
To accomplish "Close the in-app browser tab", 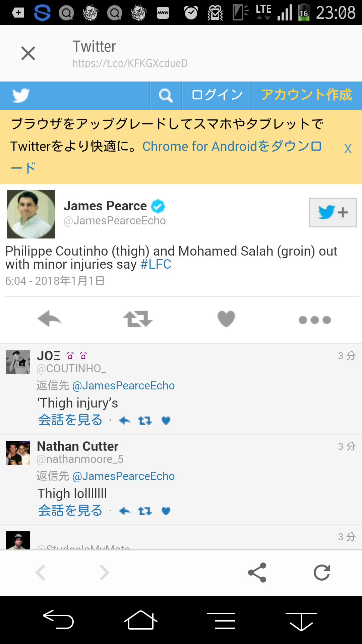I will click(x=28, y=53).
